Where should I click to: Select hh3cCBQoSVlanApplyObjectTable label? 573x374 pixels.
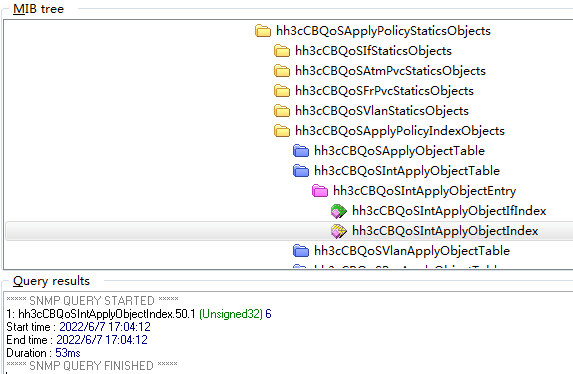coord(412,251)
